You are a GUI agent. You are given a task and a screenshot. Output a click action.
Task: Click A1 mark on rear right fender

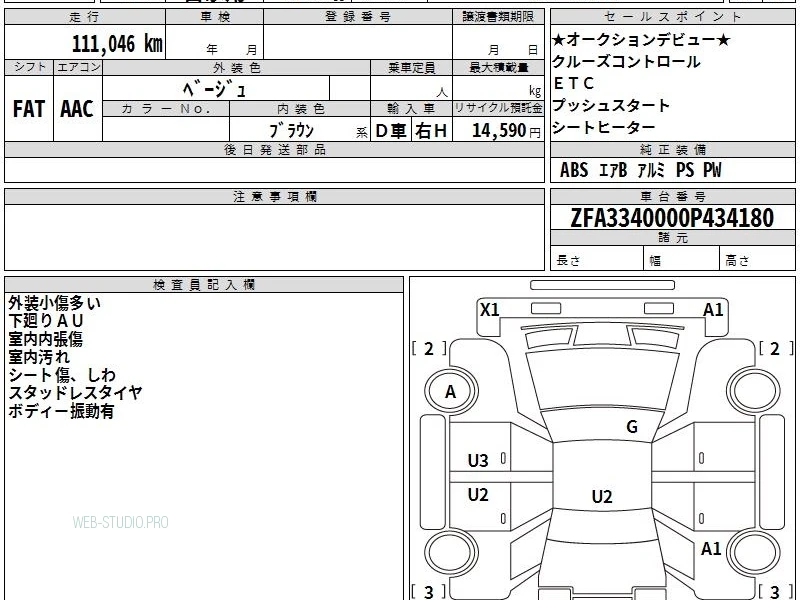[711, 549]
